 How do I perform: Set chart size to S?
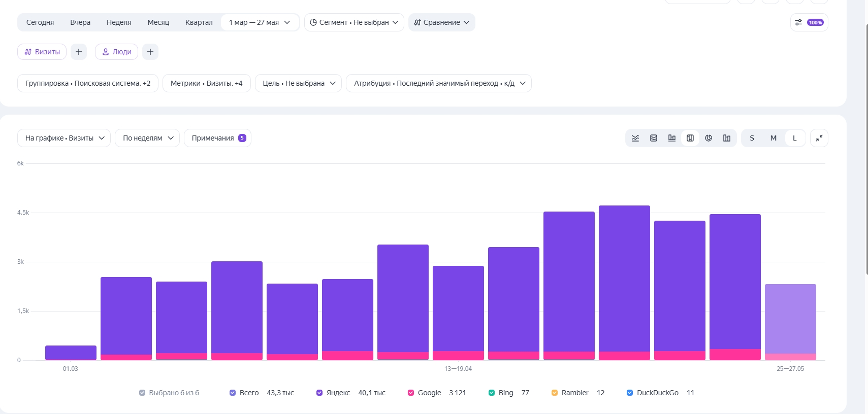coord(752,138)
